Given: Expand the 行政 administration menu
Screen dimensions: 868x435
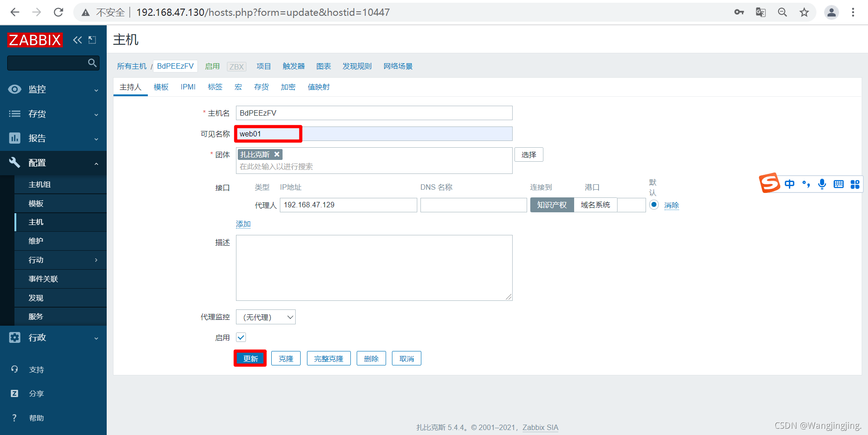Looking at the screenshot, I should (x=53, y=337).
